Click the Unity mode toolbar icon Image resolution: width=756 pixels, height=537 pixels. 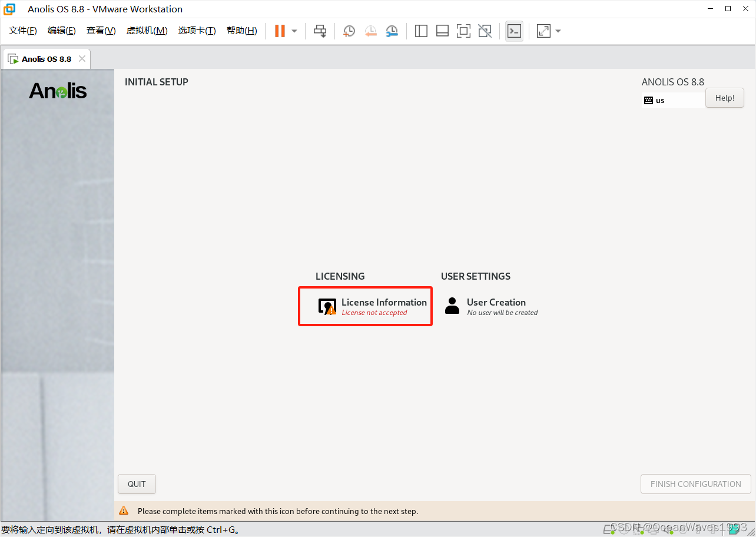(485, 31)
